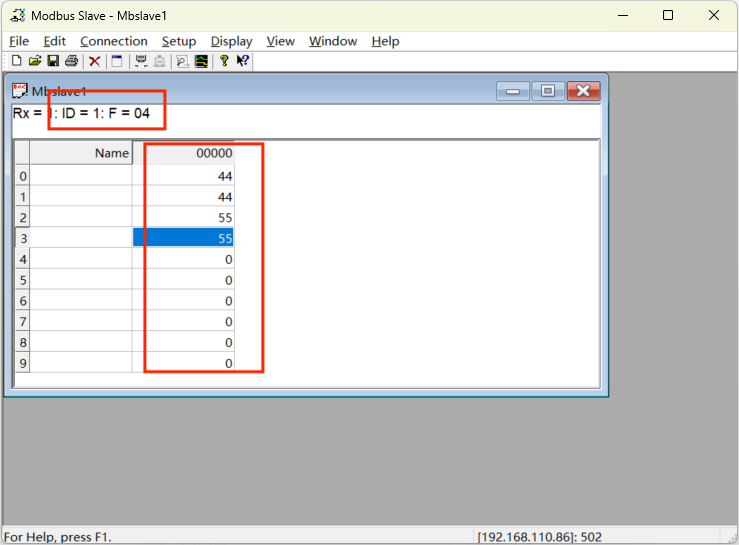Click the window setup toolbar icon
Viewport: 739px width, 545px height.
(117, 61)
